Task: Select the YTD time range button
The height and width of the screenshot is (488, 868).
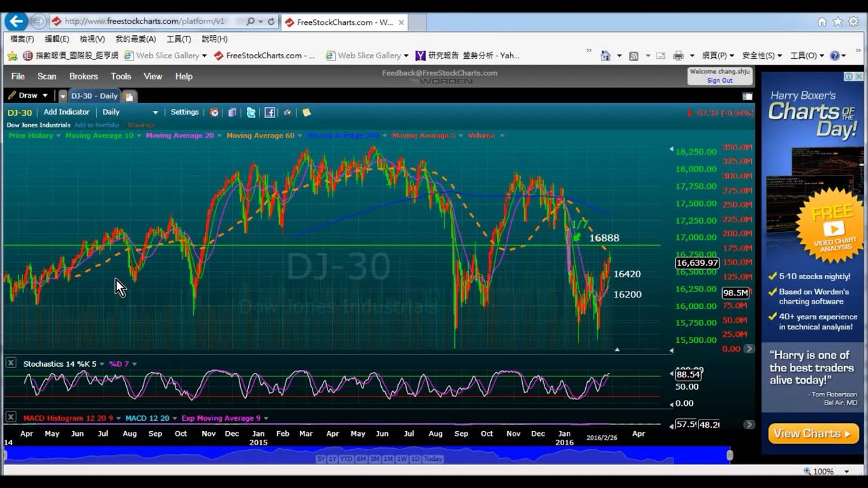Action: click(346, 459)
